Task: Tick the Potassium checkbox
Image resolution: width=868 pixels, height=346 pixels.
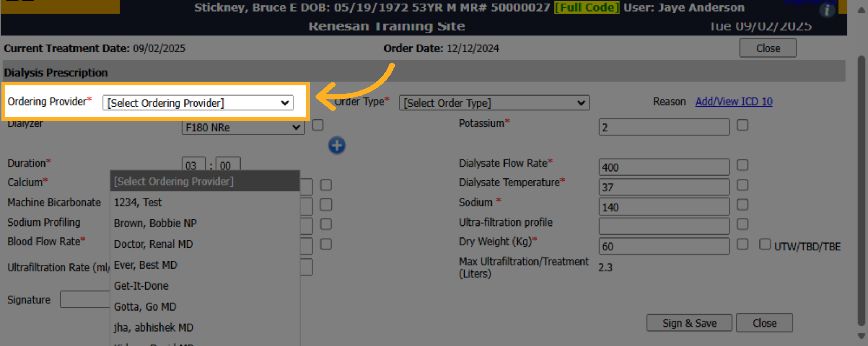Action: (743, 125)
